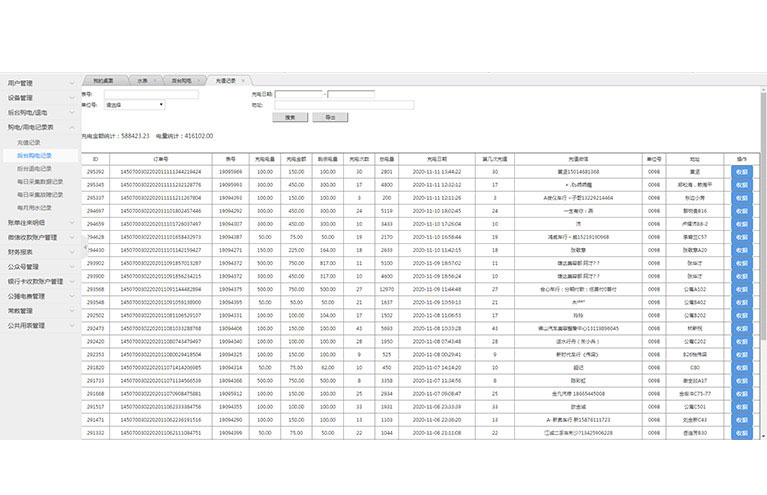The image size is (767, 495).
Task: Expand the 后台购电/退电 menu chevron
Action: 72,112
